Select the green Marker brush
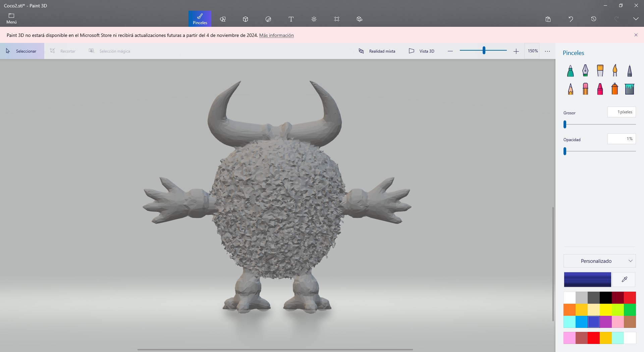This screenshot has width=644, height=352. tap(571, 71)
